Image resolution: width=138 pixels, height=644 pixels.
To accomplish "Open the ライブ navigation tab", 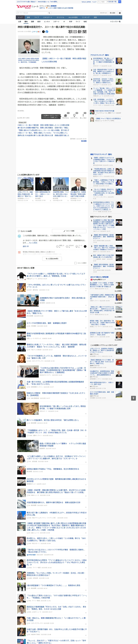I will 37,17.
